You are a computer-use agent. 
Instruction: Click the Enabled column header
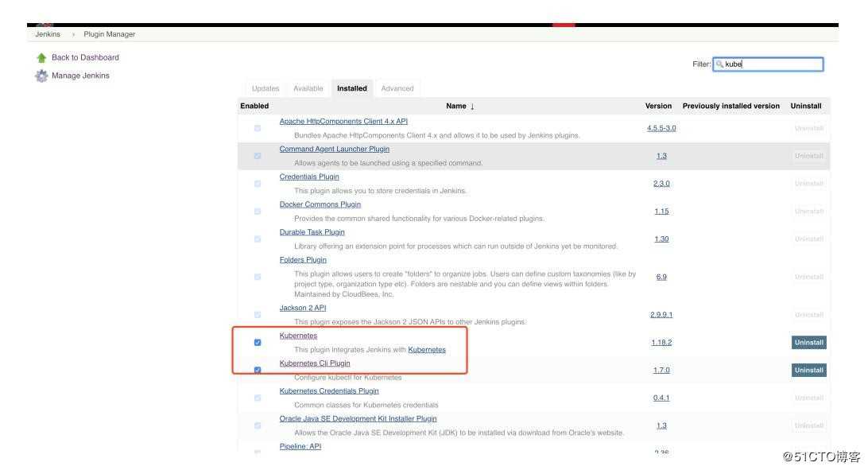[254, 107]
